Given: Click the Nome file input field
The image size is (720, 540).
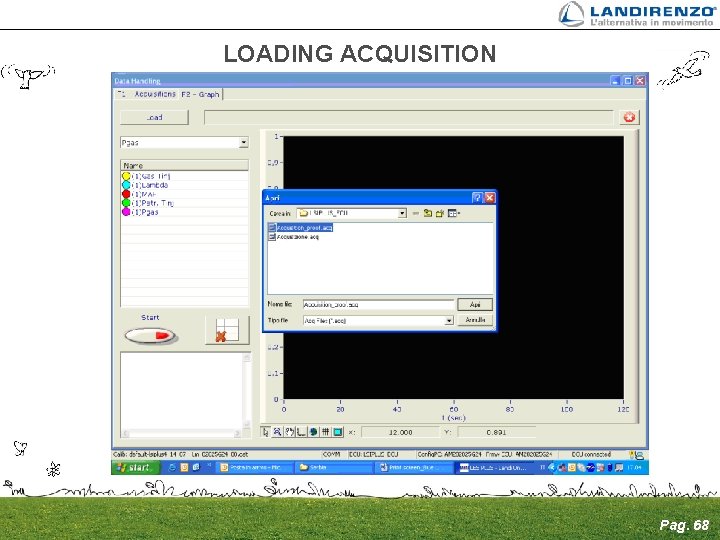Looking at the screenshot, I should [x=378, y=304].
